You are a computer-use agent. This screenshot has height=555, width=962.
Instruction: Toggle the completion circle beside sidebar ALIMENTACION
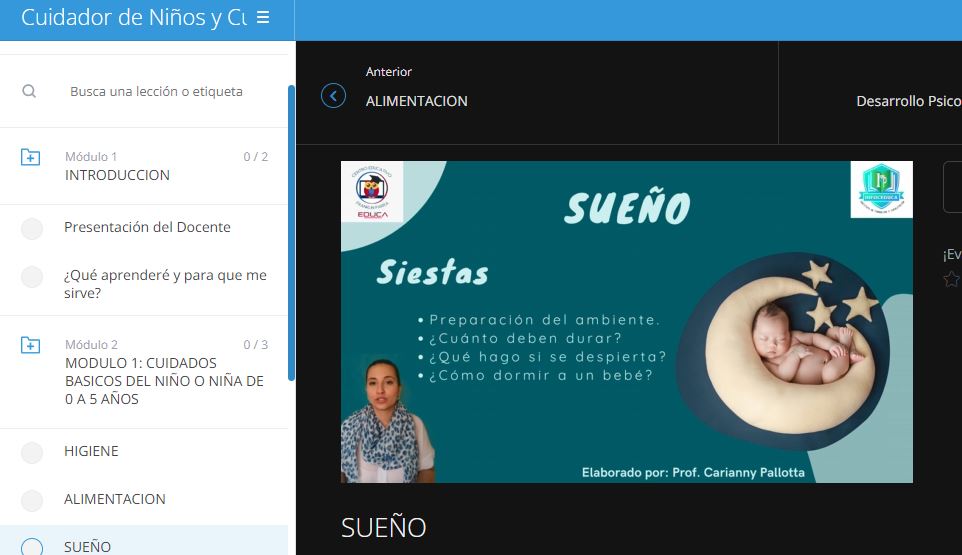(x=32, y=501)
